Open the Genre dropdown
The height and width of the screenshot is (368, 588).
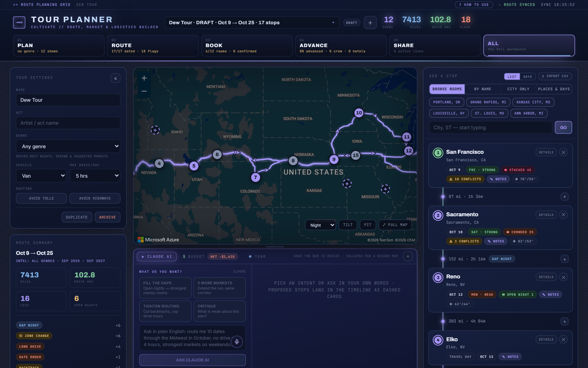pos(68,146)
